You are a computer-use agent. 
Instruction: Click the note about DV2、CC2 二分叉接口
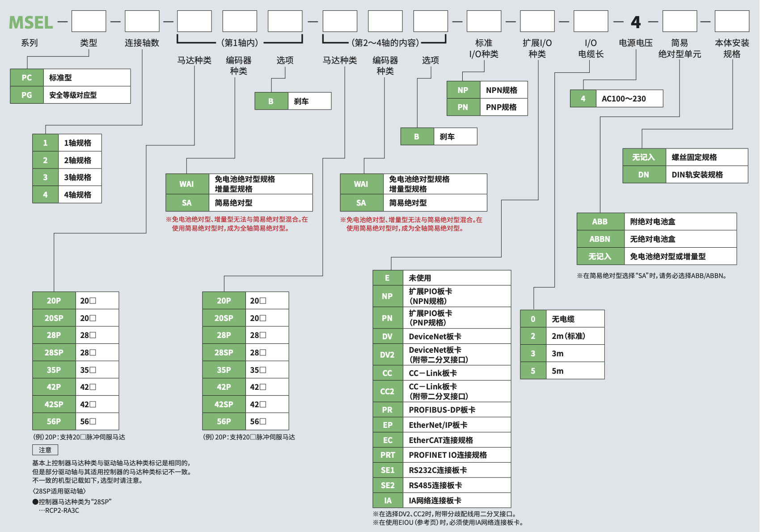coord(446,514)
